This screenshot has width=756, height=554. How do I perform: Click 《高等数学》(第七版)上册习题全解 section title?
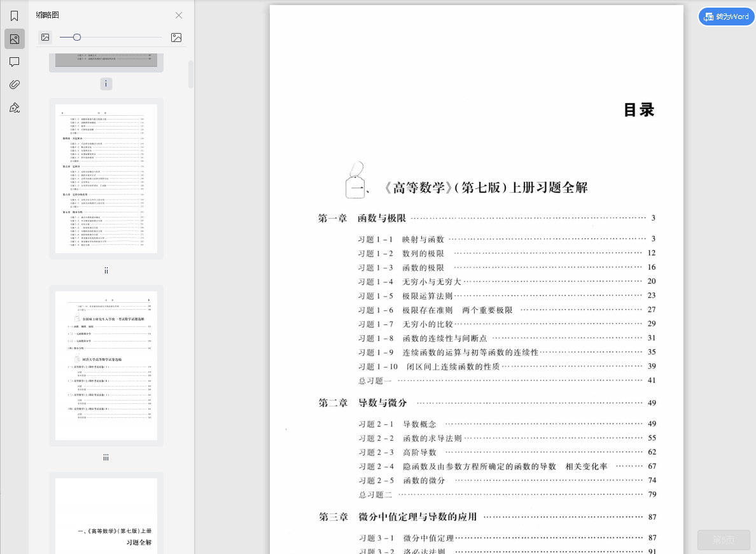pos(486,188)
